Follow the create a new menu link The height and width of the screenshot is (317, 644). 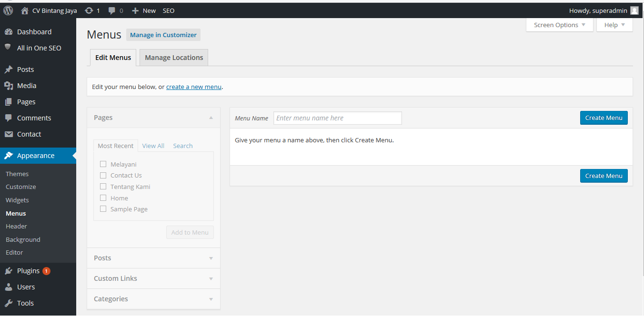(x=194, y=87)
